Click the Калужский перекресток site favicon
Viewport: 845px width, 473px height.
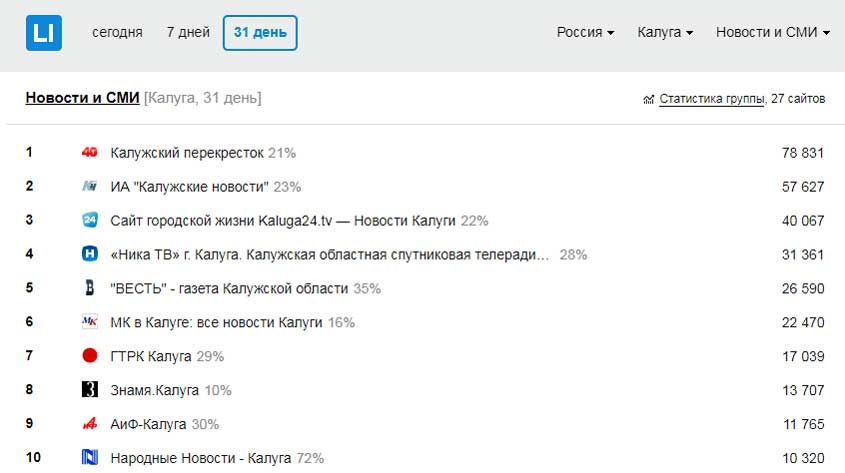[x=89, y=153]
